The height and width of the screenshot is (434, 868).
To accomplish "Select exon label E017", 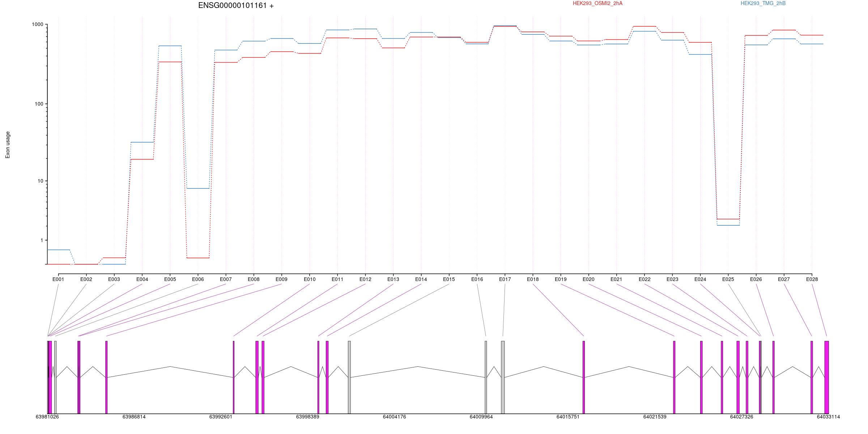I will pyautogui.click(x=505, y=279).
